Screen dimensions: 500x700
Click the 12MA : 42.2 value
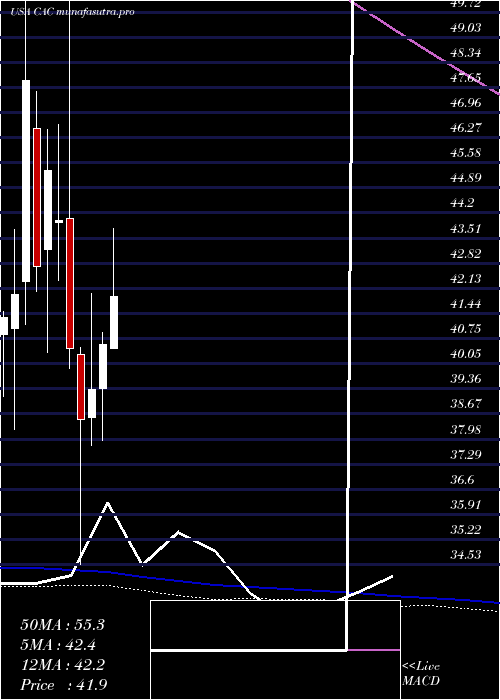(62, 665)
